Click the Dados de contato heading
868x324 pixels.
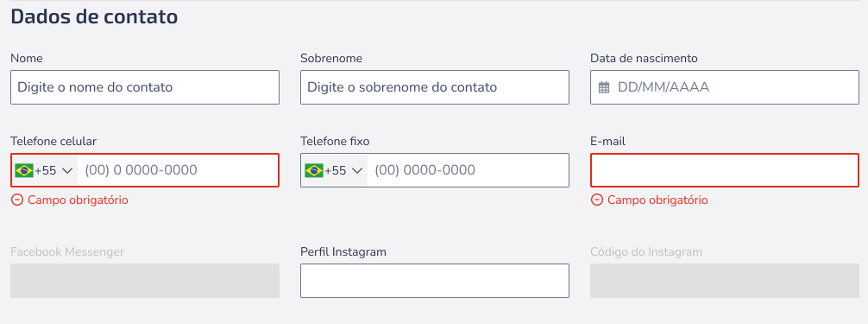coord(94,17)
